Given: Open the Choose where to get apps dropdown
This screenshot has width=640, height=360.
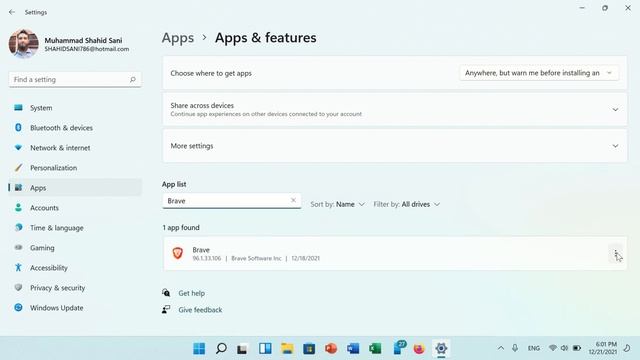Looking at the screenshot, I should click(x=539, y=73).
